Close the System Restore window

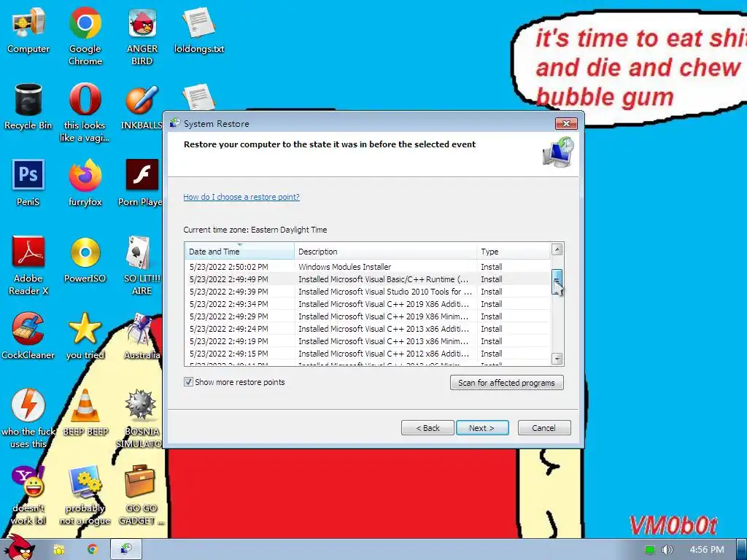pyautogui.click(x=566, y=124)
